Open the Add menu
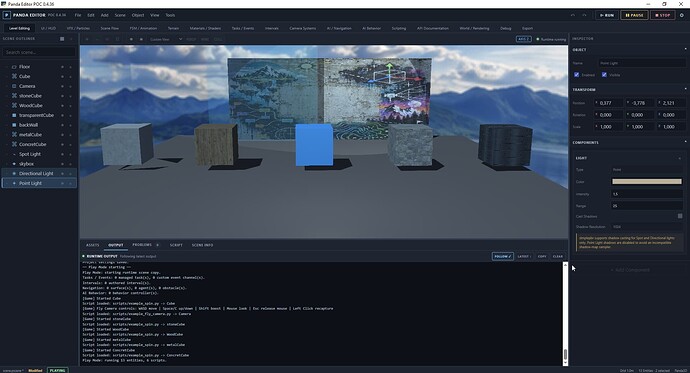This screenshot has width=690, height=373. tap(104, 15)
